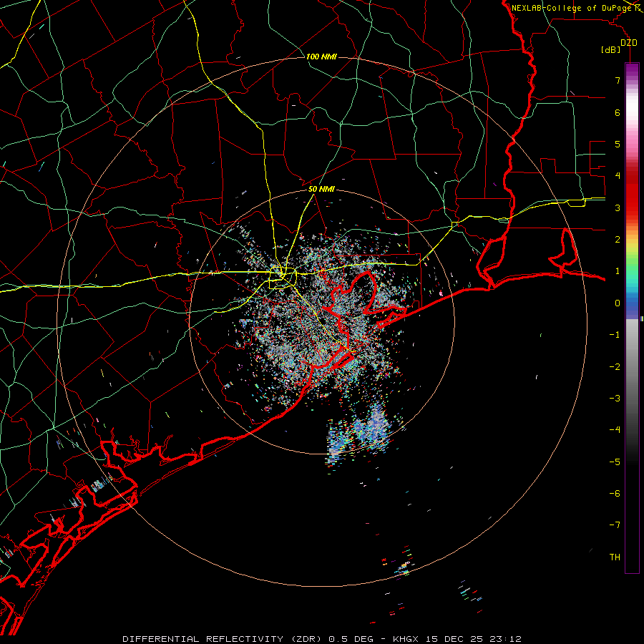
Task: Click the 7 tick label on scale
Action: 618,80
